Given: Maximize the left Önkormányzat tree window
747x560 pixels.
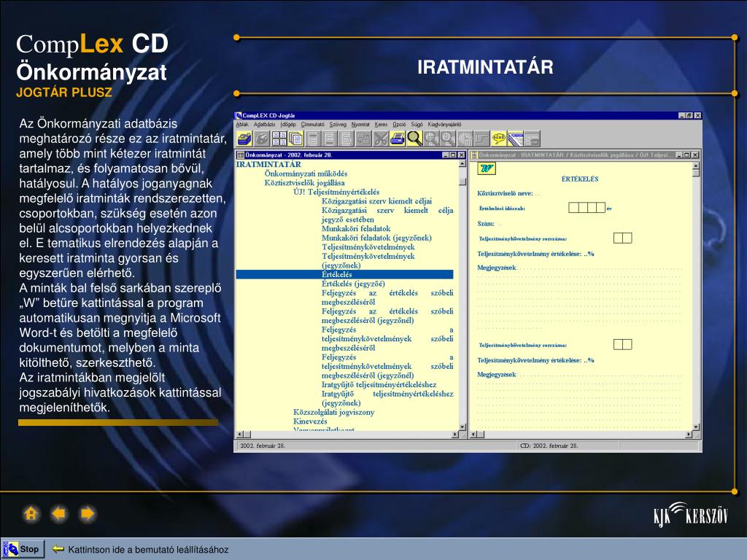Looking at the screenshot, I should click(x=453, y=155).
